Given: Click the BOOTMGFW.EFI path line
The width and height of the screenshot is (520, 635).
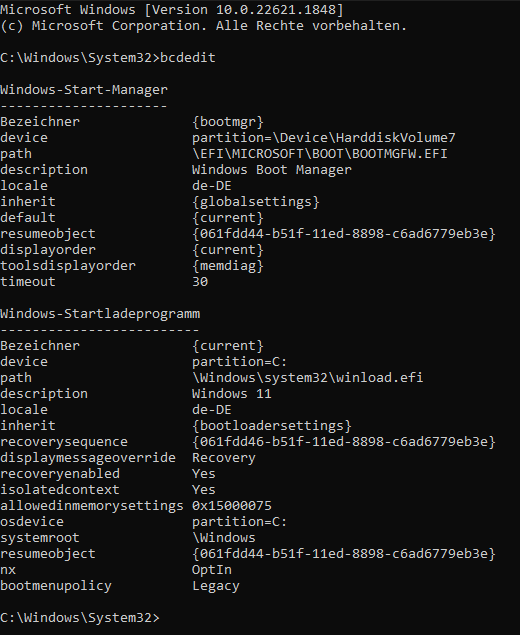Looking at the screenshot, I should pyautogui.click(x=320, y=153).
